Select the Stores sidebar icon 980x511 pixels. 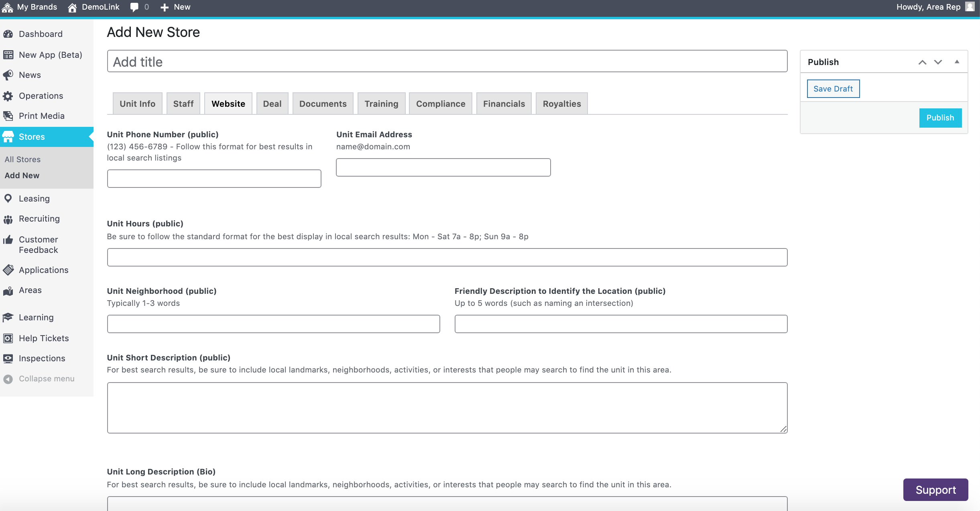coord(9,136)
